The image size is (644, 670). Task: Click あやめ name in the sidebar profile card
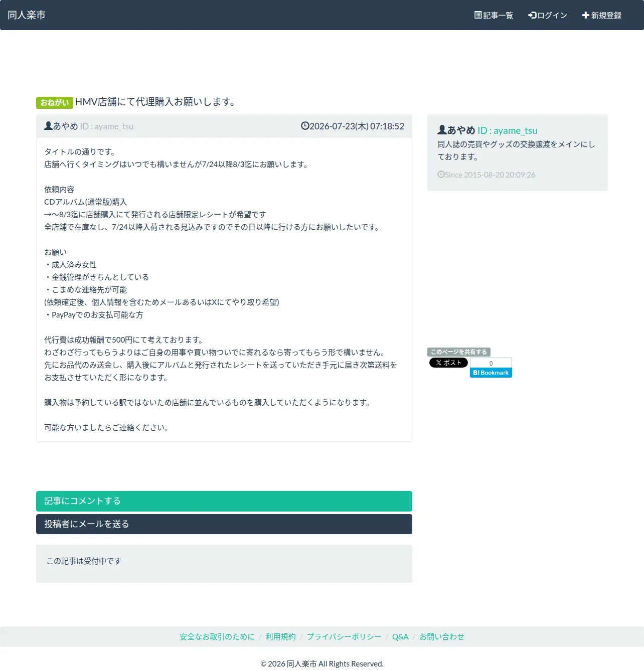click(x=461, y=130)
